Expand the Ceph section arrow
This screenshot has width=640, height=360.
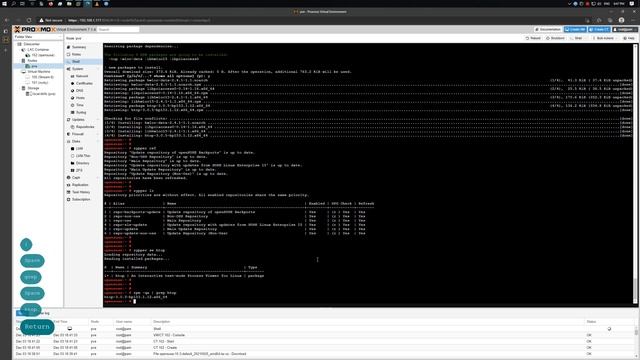click(x=98, y=178)
